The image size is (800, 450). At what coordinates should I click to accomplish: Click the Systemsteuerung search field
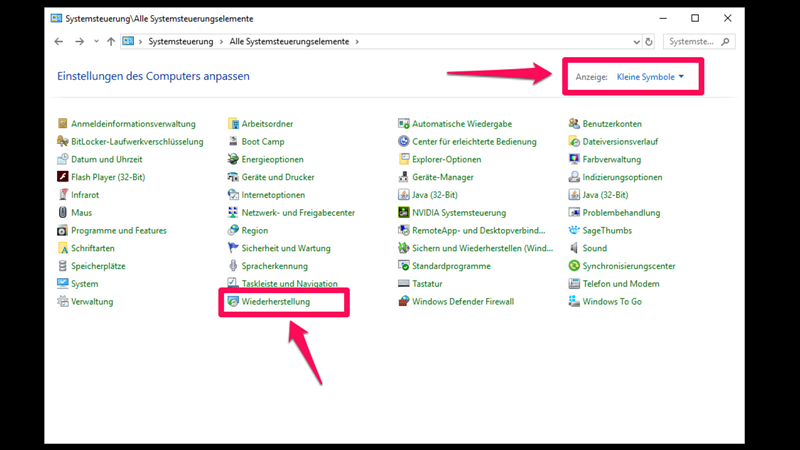692,42
